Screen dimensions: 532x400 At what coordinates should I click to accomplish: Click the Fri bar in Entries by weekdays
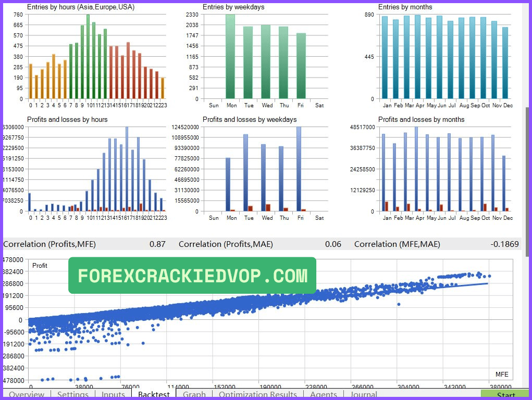tap(301, 66)
